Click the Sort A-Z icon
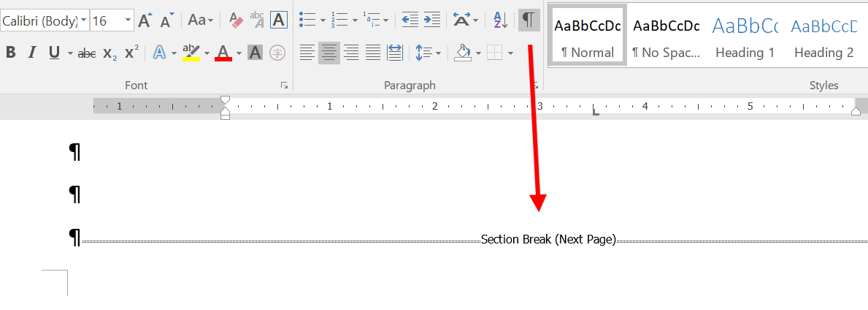 (x=500, y=20)
